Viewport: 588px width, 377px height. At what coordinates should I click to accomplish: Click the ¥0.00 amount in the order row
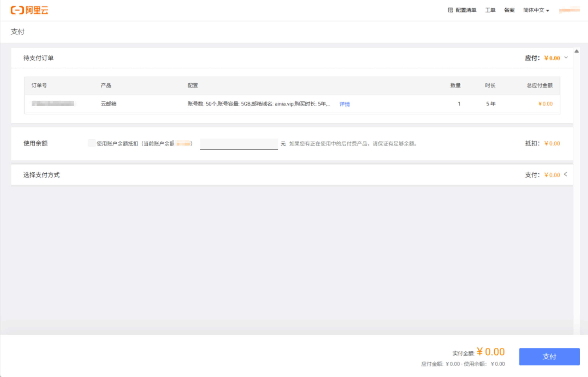tap(545, 104)
